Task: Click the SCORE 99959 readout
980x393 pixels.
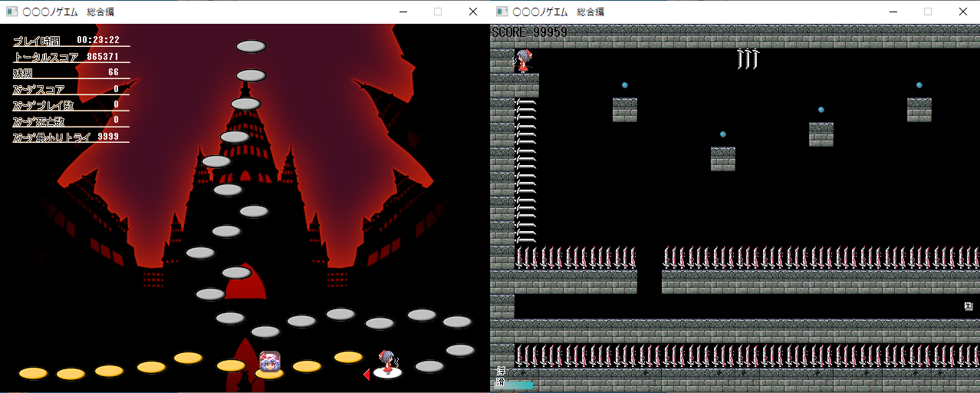Action: point(530,32)
